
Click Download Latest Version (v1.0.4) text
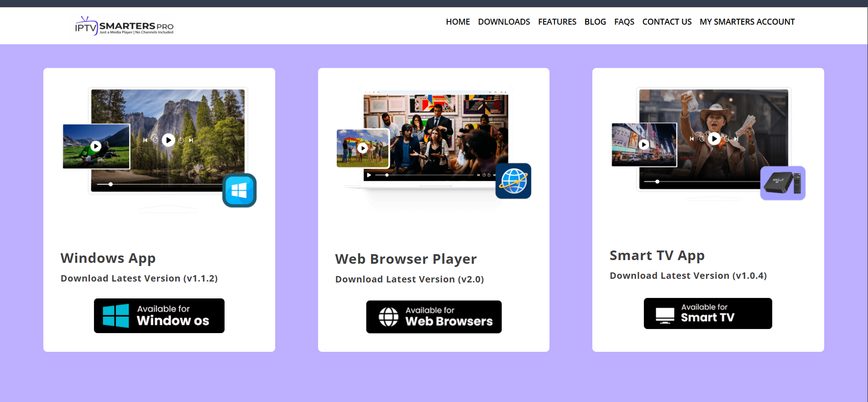point(688,276)
